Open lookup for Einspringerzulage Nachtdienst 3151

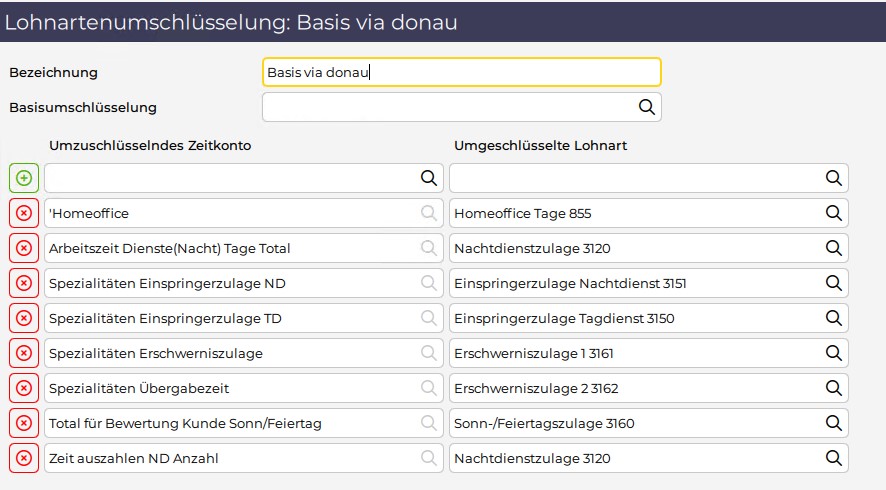pyautogui.click(x=833, y=283)
